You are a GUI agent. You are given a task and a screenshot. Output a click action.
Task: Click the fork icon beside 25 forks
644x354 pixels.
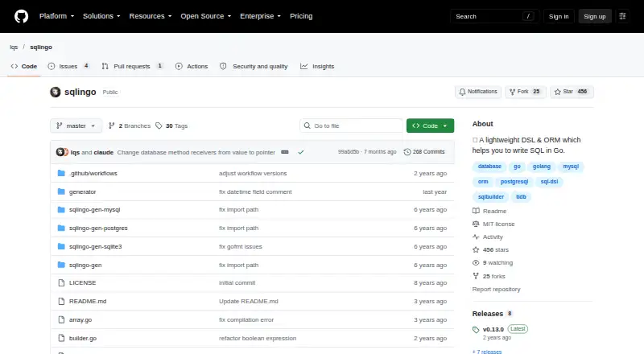pos(476,276)
